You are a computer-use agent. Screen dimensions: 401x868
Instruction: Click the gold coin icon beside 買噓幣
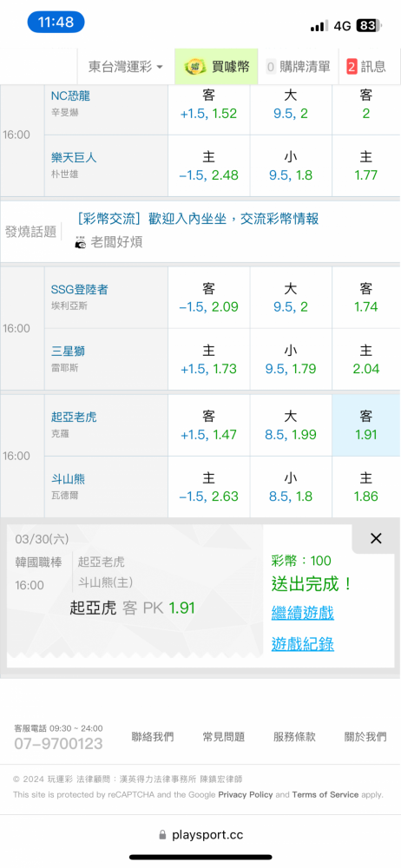pos(195,67)
